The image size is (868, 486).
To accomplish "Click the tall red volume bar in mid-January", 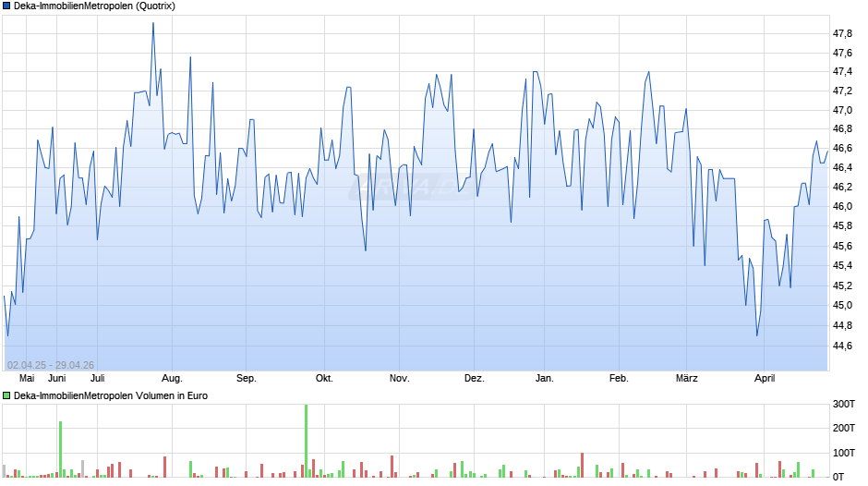I will coord(582,465).
